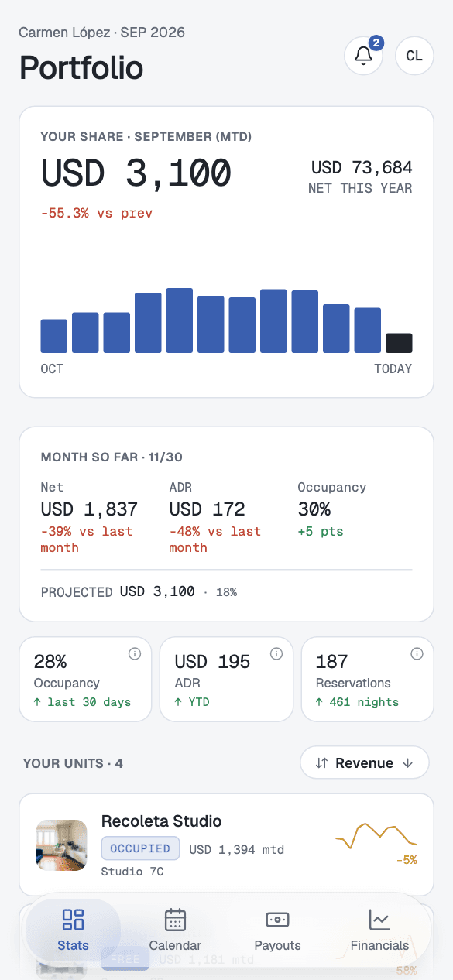Open the CL profile avatar
The width and height of the screenshot is (453, 980).
click(414, 56)
